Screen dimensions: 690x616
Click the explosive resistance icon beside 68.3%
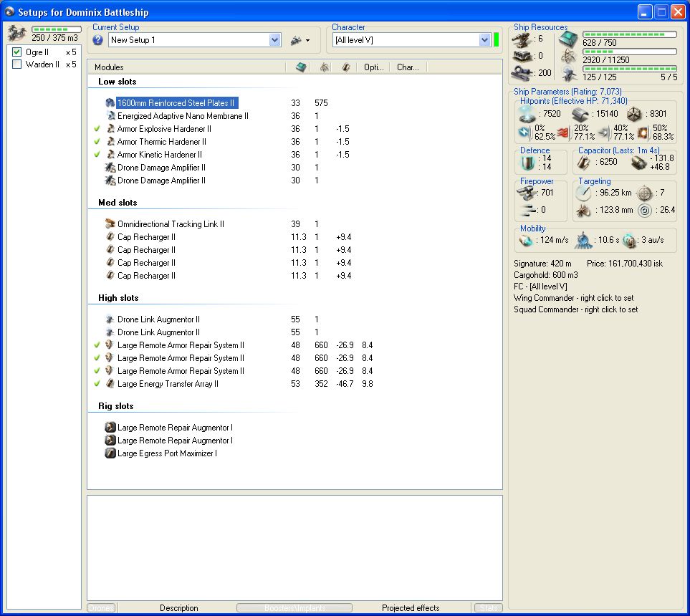click(x=645, y=133)
